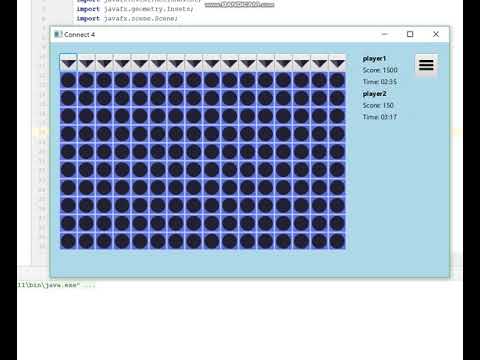Click the top-left empty slot of the board
Screen dimensions: 480x360
(x=69, y=80)
